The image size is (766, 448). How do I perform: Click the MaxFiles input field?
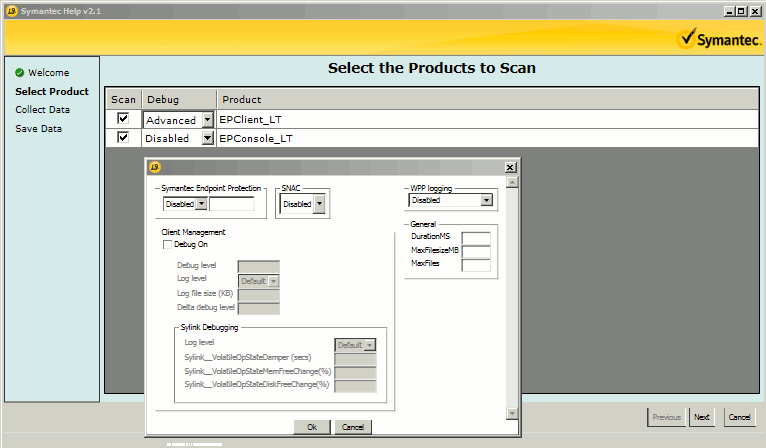[x=476, y=265]
